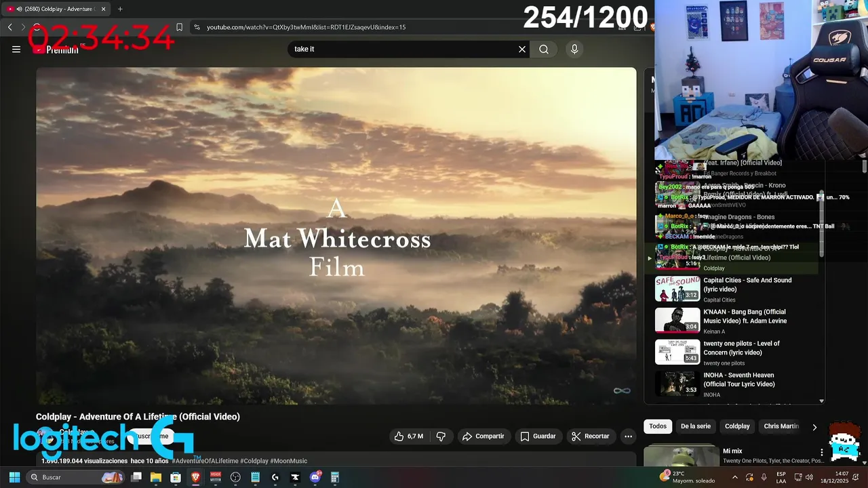Like the video (6,7 M thumbs up)
The height and width of the screenshot is (488, 868).
click(x=409, y=436)
